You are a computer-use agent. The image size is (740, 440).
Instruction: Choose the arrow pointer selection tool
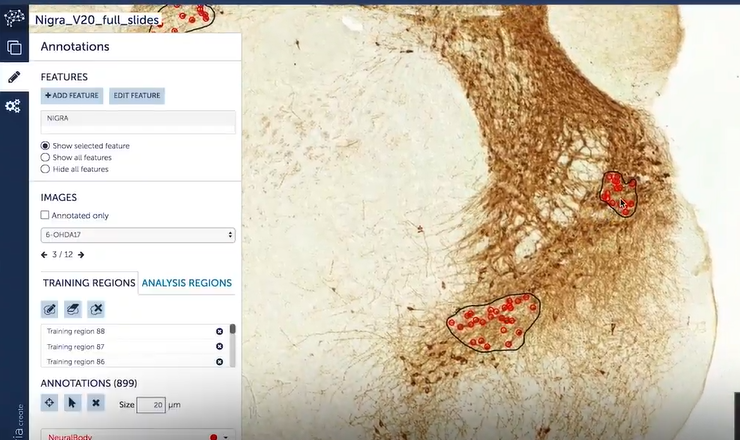click(x=72, y=403)
